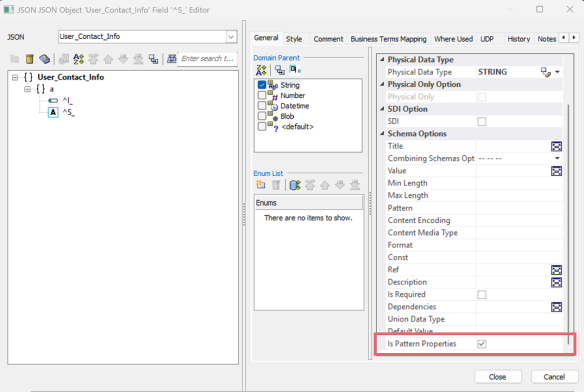
Task: Check the Number domain parent checkbox
Action: pos(262,95)
